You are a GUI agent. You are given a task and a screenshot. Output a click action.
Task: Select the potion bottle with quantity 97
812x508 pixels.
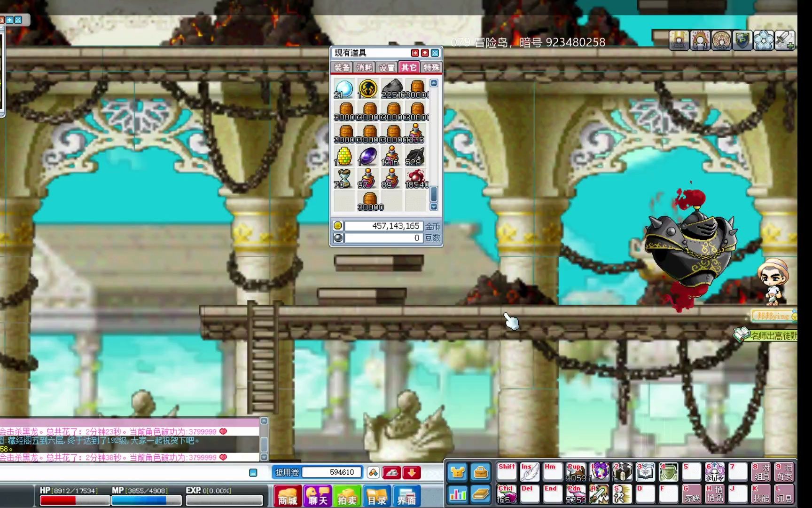point(367,179)
